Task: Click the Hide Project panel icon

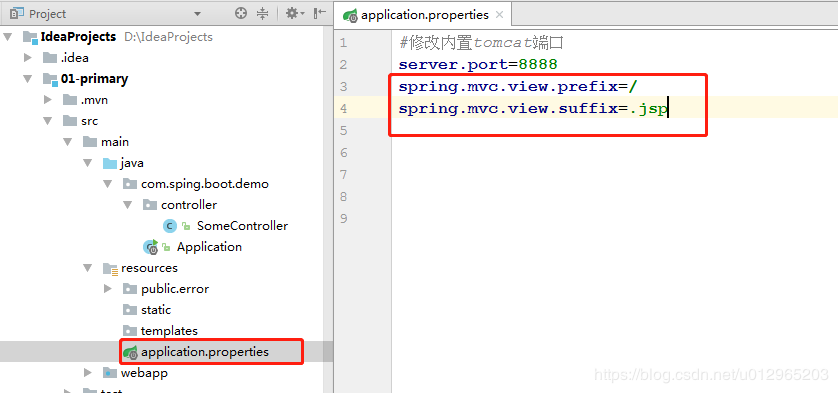Action: [320, 13]
